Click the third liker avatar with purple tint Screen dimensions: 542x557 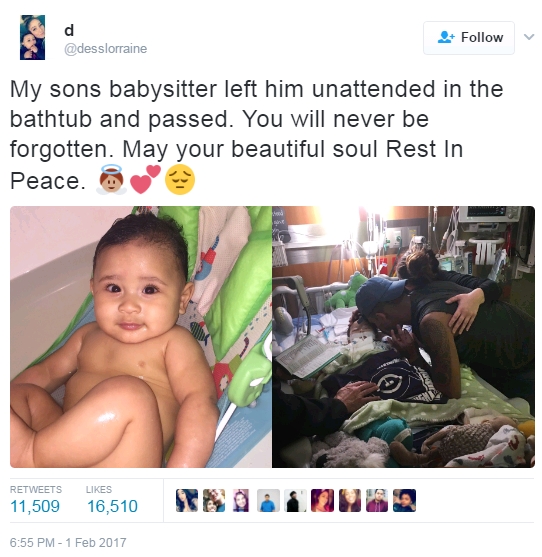pyautogui.click(x=241, y=500)
